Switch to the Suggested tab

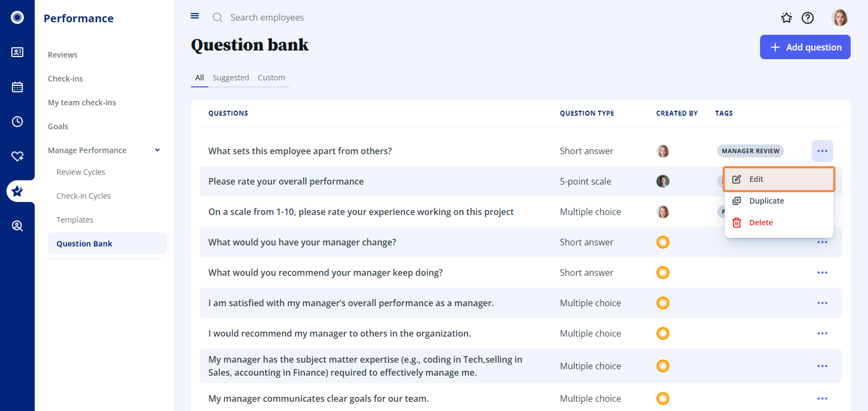(231, 78)
